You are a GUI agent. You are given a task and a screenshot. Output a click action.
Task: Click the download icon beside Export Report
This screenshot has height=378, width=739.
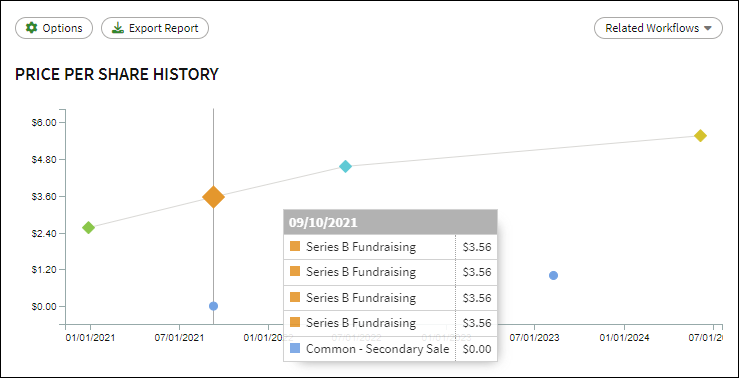[117, 28]
